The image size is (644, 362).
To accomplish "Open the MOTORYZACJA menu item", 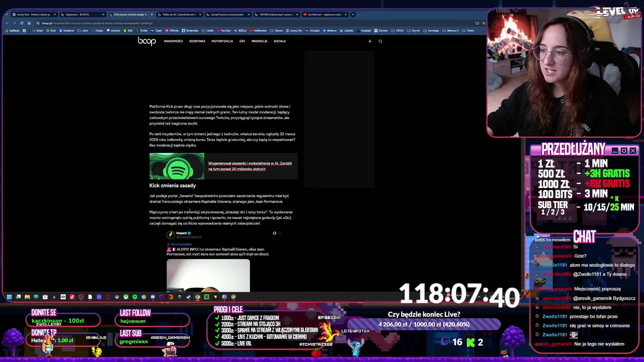I will click(222, 41).
